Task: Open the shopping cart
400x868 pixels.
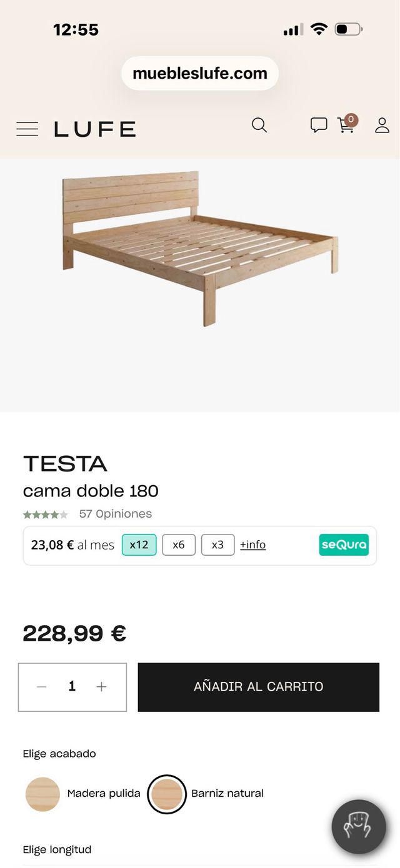Action: tap(346, 125)
